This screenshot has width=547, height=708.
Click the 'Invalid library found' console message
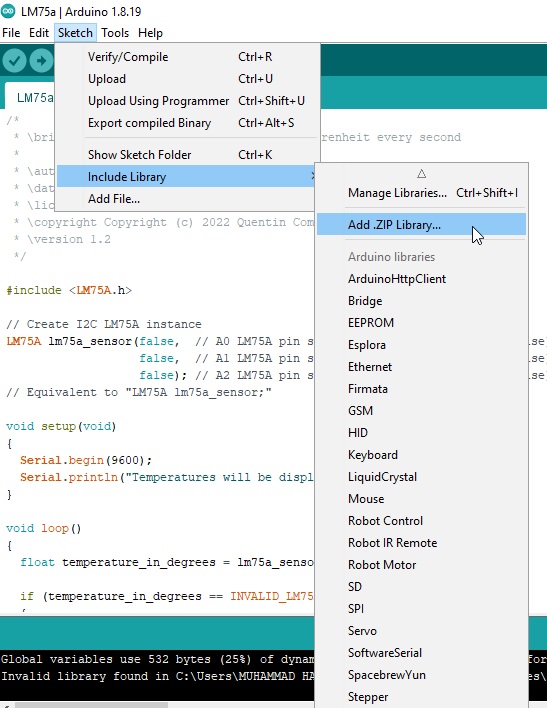pyautogui.click(x=157, y=676)
